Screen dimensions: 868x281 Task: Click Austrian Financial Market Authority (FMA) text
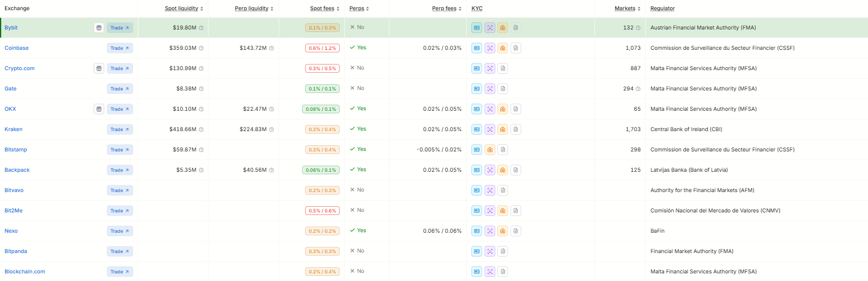703,27
